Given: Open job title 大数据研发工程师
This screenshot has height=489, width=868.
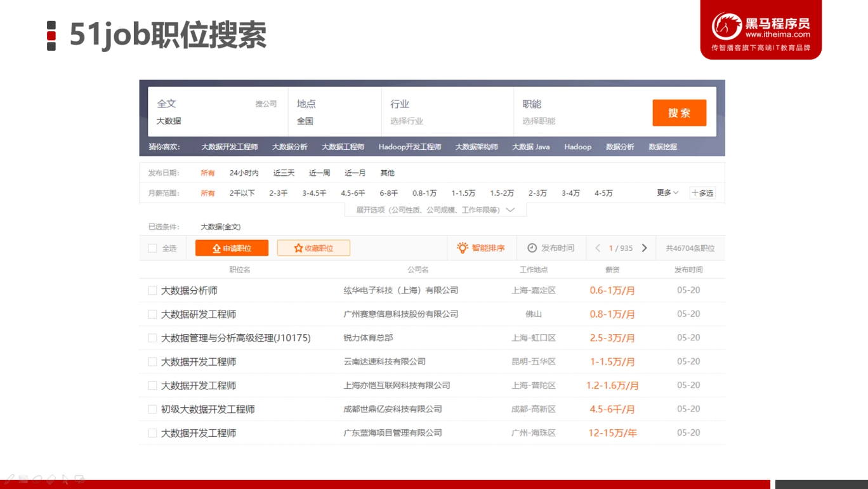Looking at the screenshot, I should pos(199,314).
